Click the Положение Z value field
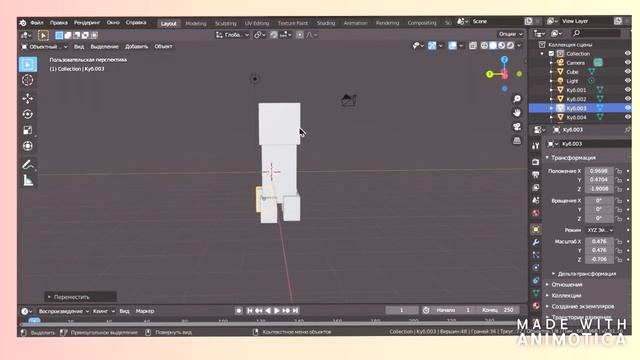640x360 pixels. (x=599, y=189)
